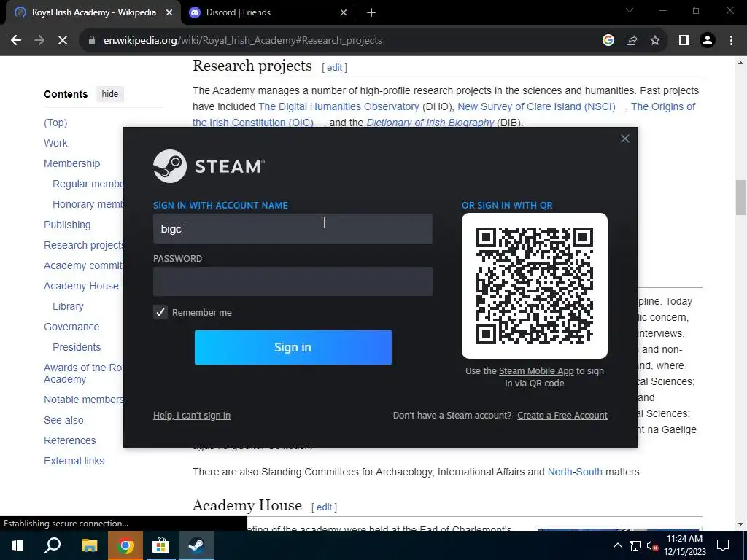Close the Steam sign-in dialog
747x560 pixels.
click(624, 139)
